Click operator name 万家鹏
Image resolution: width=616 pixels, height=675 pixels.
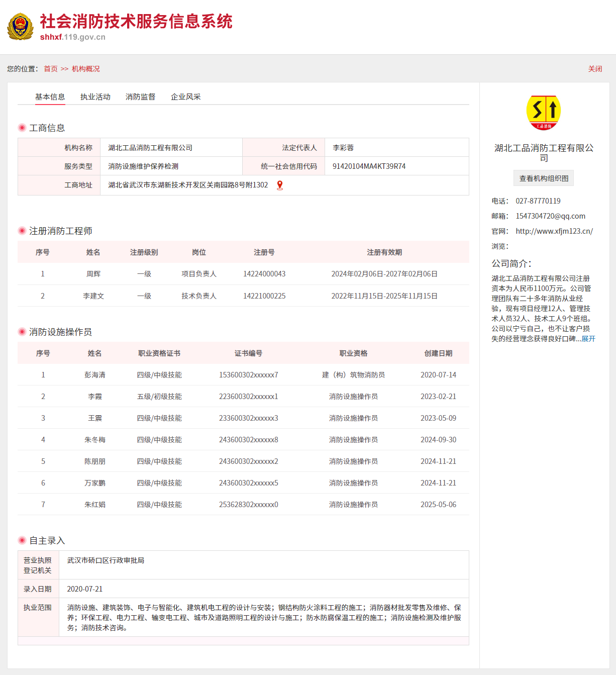[95, 483]
